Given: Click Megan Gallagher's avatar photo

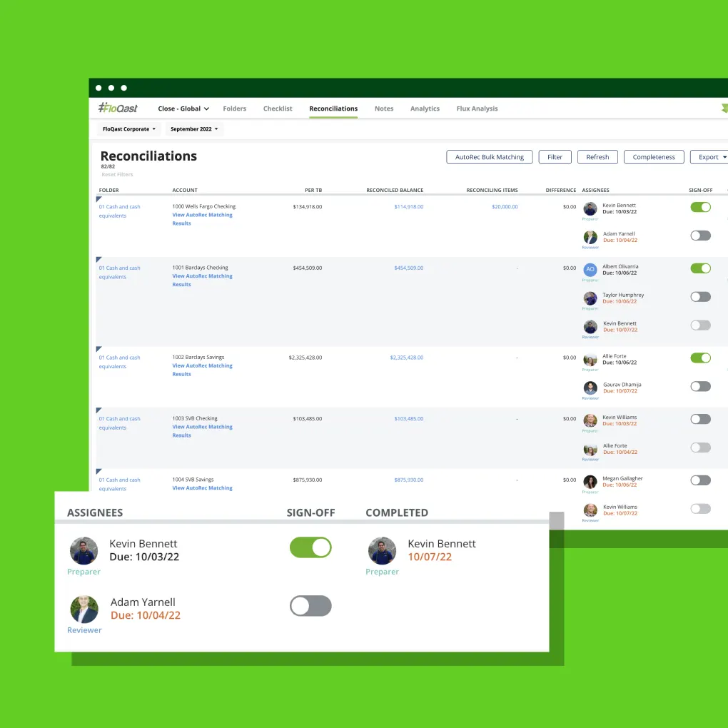Looking at the screenshot, I should pyautogui.click(x=590, y=482).
